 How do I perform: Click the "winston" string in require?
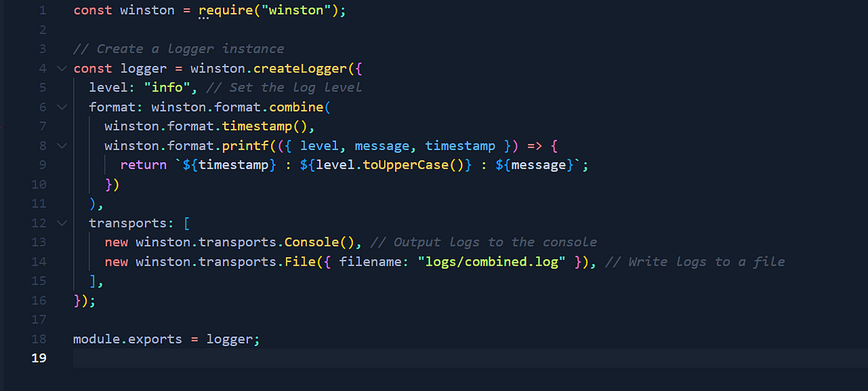point(297,11)
